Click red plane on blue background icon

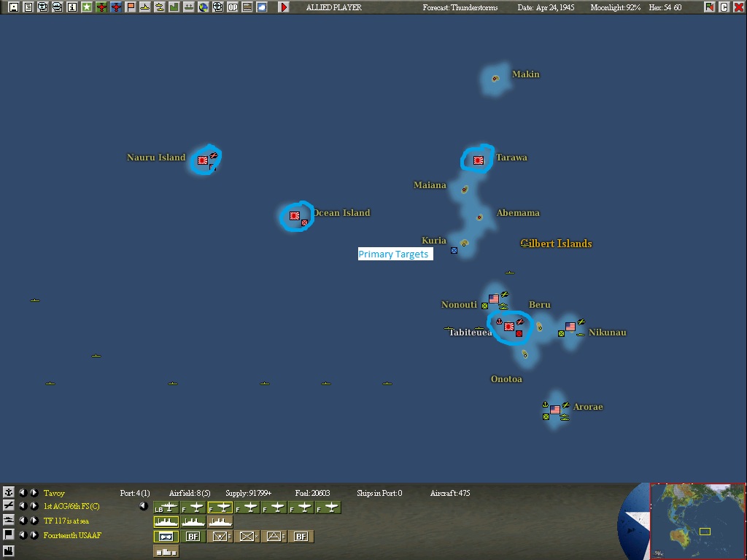coord(116,7)
